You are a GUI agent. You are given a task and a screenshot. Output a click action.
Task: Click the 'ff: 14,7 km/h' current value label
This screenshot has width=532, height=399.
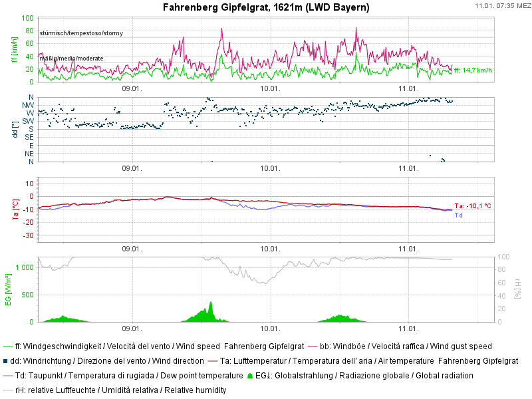pyautogui.click(x=472, y=70)
